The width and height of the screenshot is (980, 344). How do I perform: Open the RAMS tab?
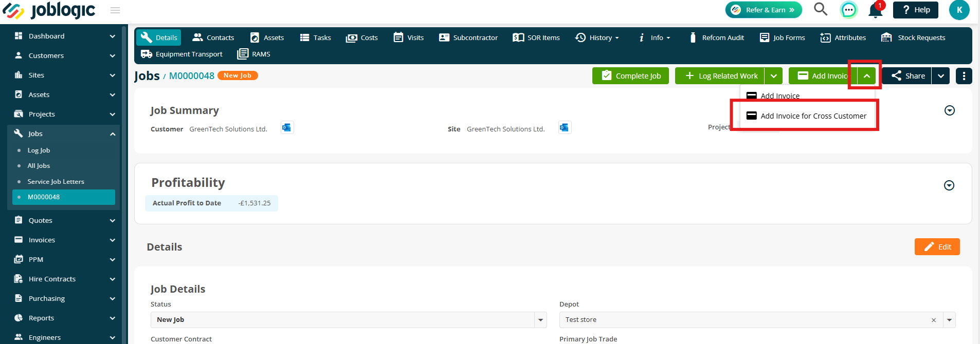[x=253, y=54]
